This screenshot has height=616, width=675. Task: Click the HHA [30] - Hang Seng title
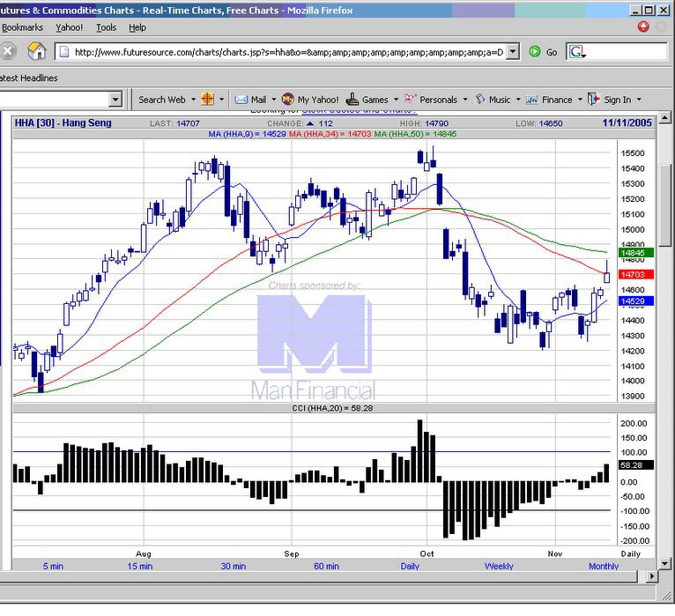pos(63,122)
